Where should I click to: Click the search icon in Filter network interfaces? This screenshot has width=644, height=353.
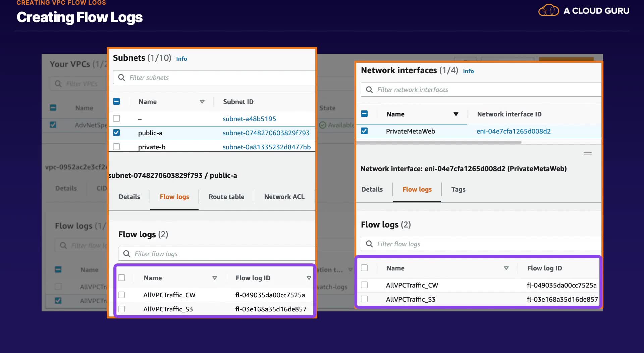coord(369,90)
